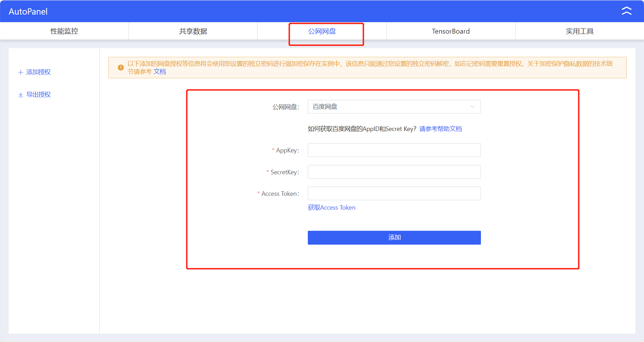The image size is (644, 342).
Task: Expand the 公网网盘 dropdown showing 百度网盘
Action: [394, 107]
